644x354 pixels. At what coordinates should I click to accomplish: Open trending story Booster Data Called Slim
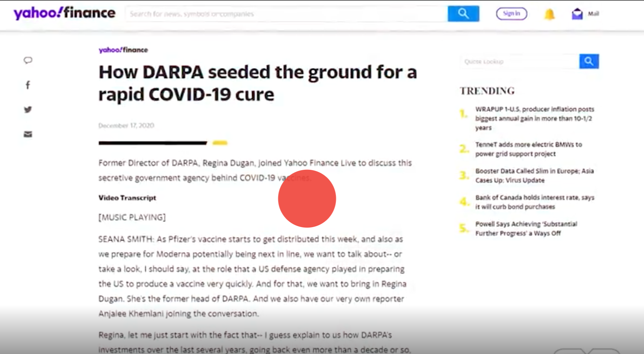(534, 176)
